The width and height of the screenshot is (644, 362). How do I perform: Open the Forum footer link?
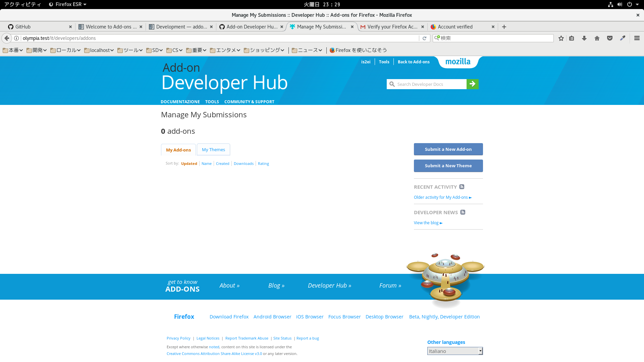pos(390,286)
